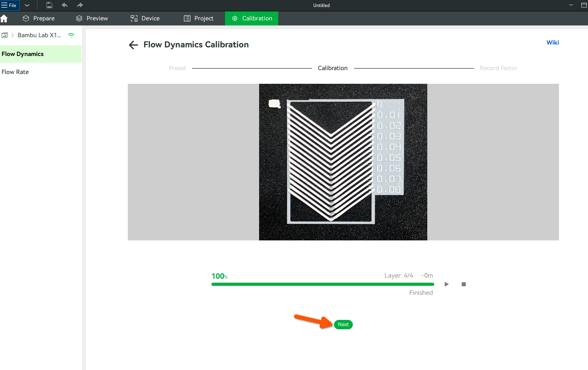Click the redo arrow icon
The height and width of the screenshot is (370, 588).
[x=80, y=5]
